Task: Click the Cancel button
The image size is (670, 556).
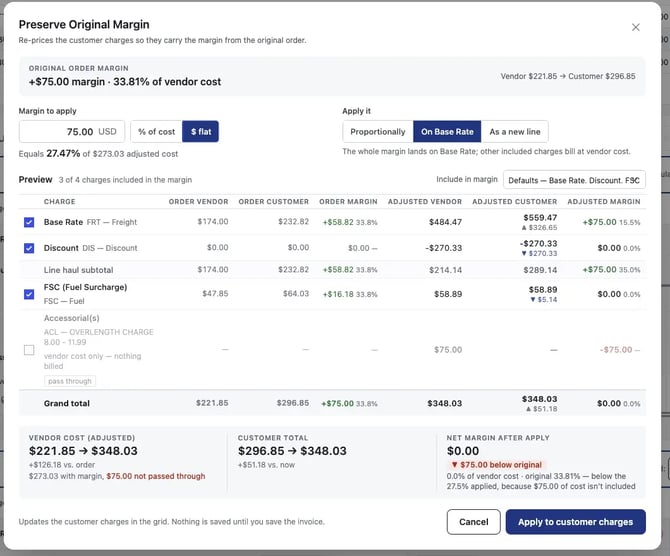Action: (x=473, y=522)
